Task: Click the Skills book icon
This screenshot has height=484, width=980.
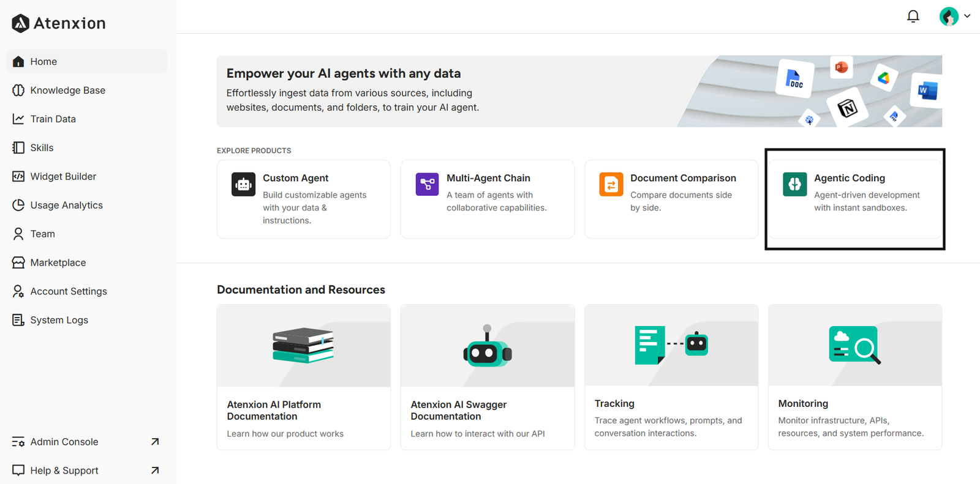Action: (x=18, y=147)
